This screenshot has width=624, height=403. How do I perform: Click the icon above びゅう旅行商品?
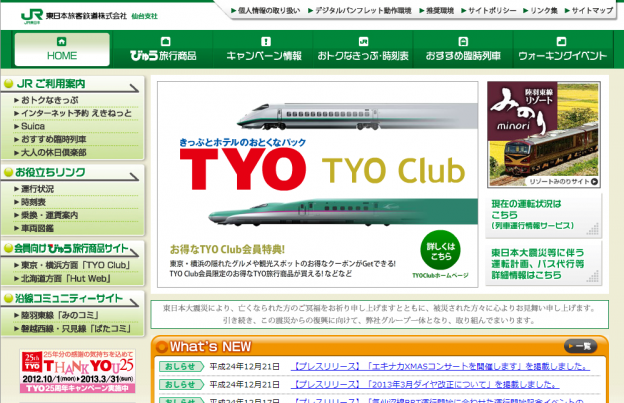click(x=166, y=41)
